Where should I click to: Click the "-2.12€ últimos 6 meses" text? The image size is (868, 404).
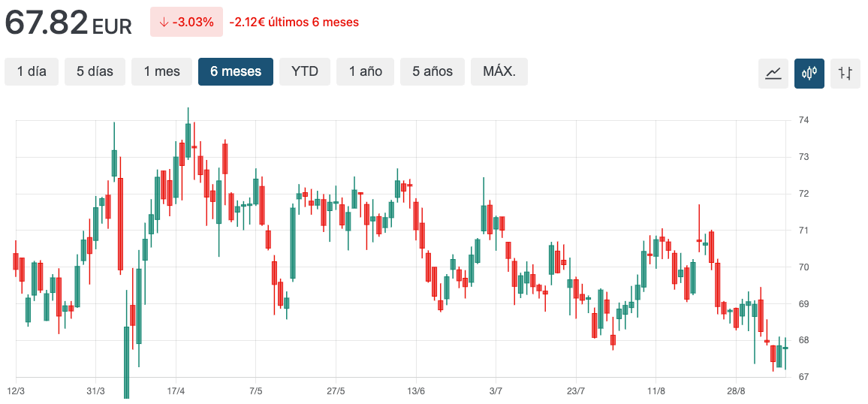pyautogui.click(x=294, y=22)
